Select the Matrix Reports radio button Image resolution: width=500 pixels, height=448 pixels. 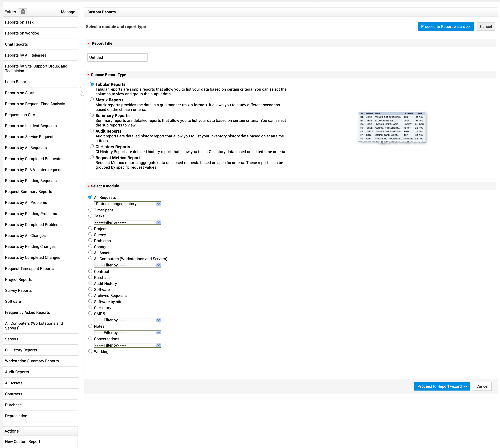pos(92,99)
